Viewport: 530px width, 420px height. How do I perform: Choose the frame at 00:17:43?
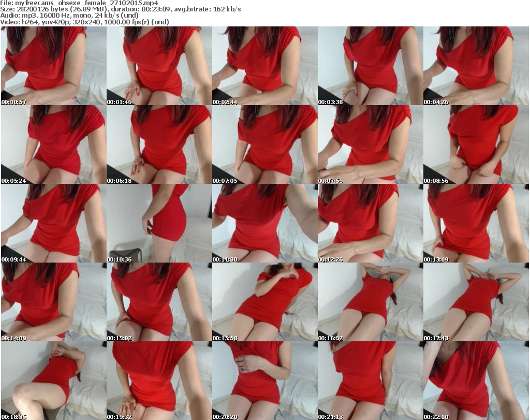[476, 302]
